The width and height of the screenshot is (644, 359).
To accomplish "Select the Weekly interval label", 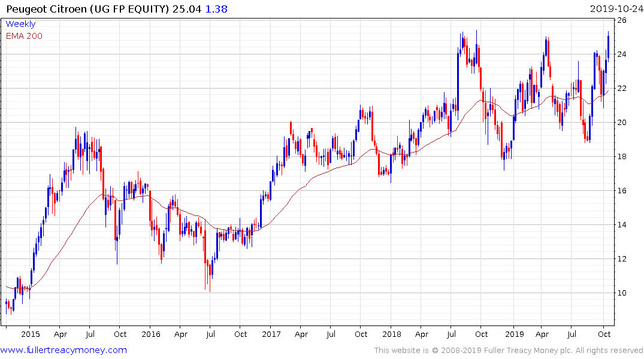I will tap(20, 24).
